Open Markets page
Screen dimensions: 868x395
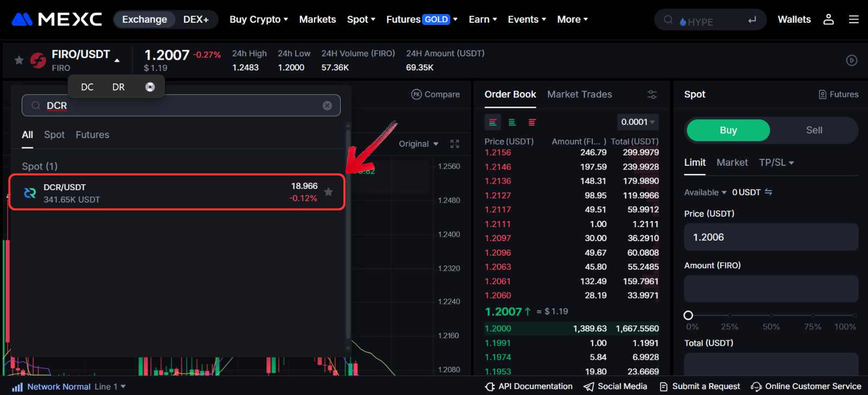317,20
